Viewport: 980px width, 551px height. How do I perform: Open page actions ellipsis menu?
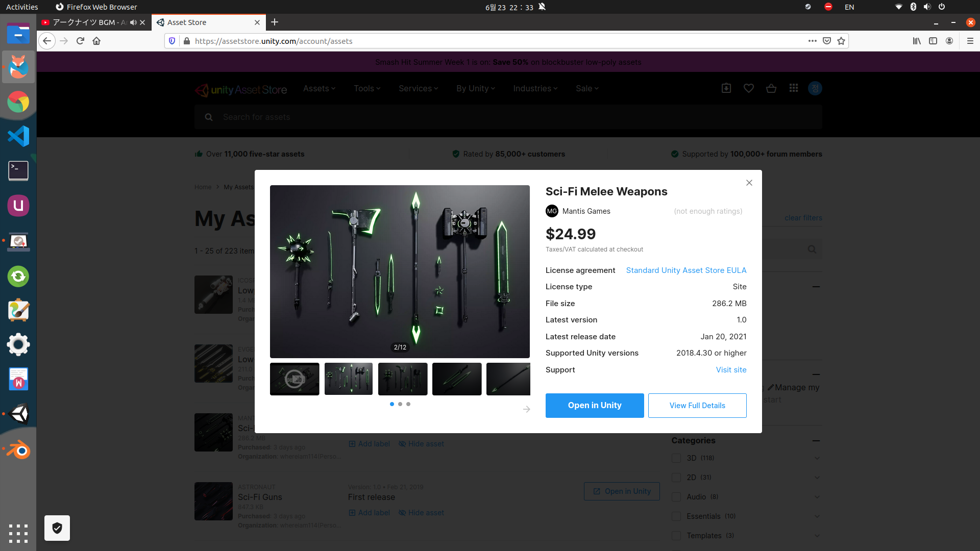pos(813,41)
